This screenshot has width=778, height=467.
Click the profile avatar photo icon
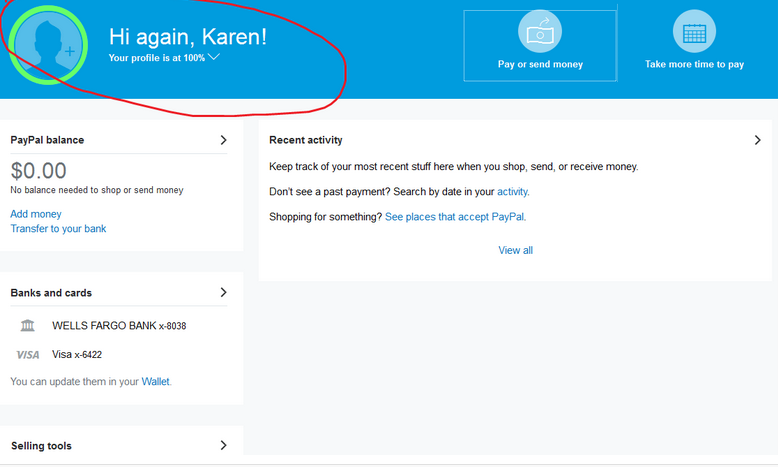[47, 45]
